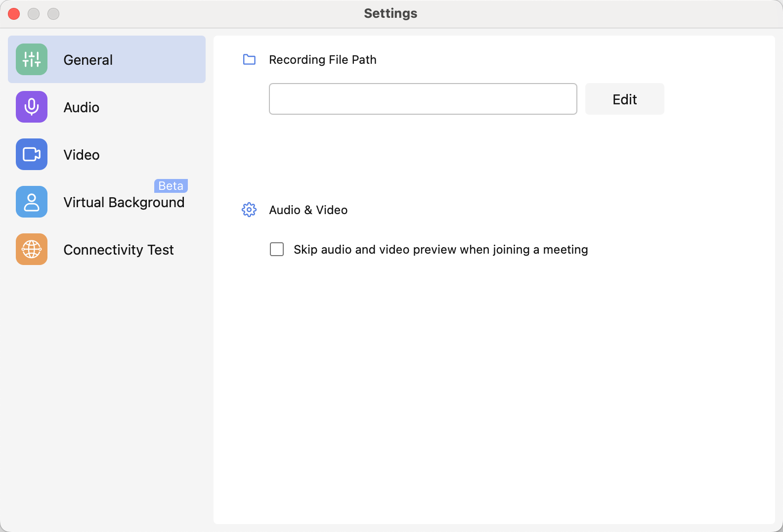
Task: Click inside the Recording File Path field
Action: [x=423, y=99]
